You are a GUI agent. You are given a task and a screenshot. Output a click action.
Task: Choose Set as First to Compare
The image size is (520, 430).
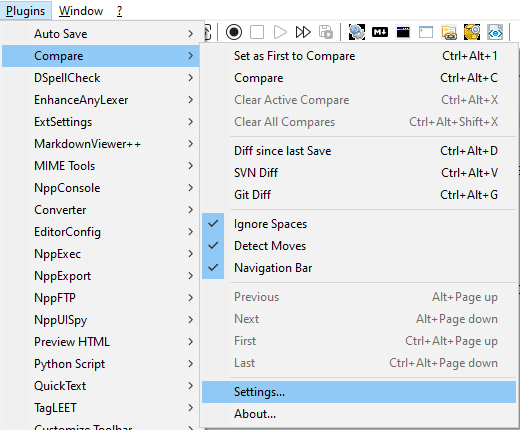[x=359, y=56]
